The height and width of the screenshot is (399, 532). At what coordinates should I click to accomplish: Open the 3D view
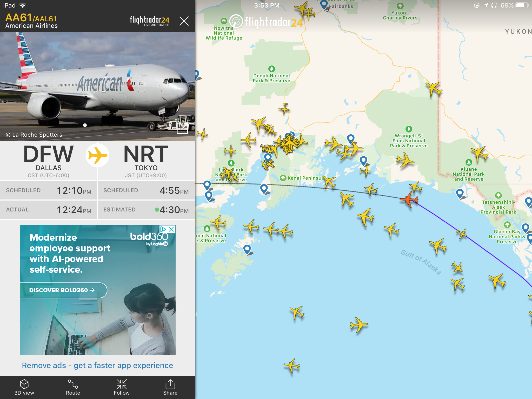click(x=24, y=387)
